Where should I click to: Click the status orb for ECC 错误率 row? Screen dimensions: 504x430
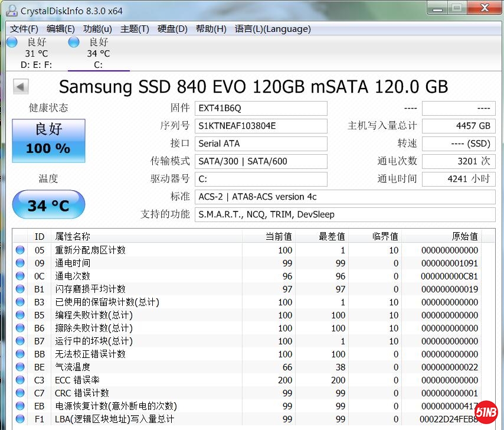(x=21, y=380)
